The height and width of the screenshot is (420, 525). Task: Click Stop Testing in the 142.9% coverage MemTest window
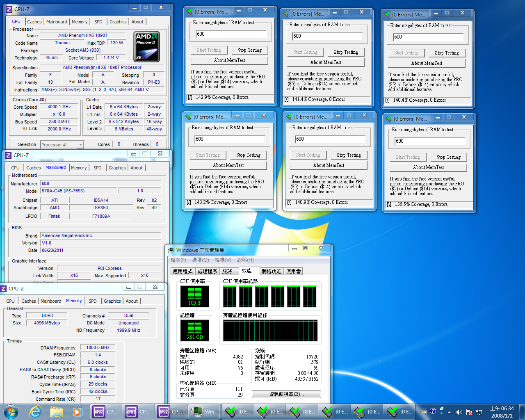pos(249,50)
